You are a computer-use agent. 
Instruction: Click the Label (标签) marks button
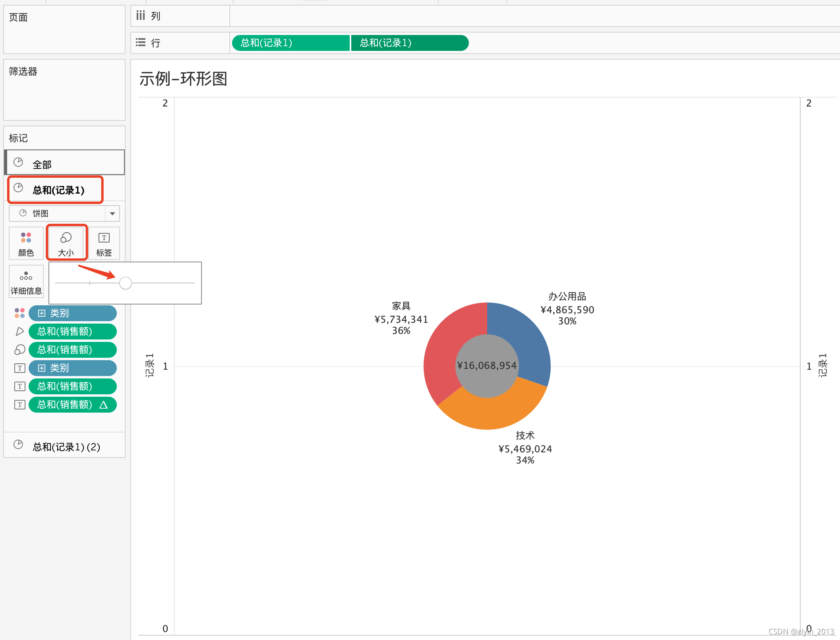point(104,243)
